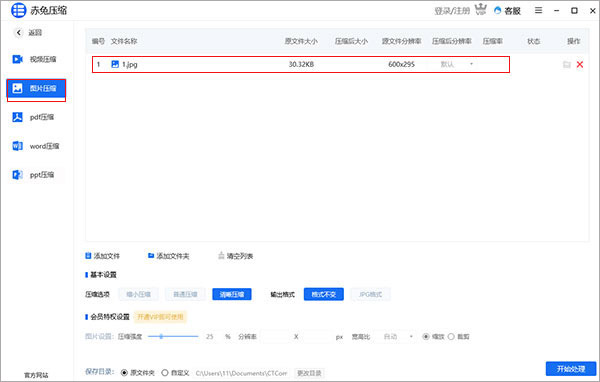This screenshot has width=600, height=382.
Task: Click the VIP crown icon
Action: pos(481,9)
